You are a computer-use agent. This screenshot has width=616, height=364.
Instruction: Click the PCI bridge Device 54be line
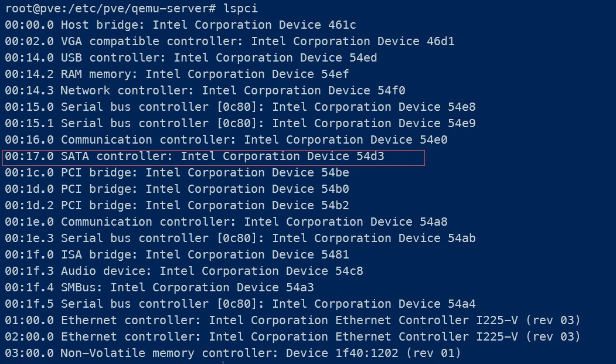[177, 172]
